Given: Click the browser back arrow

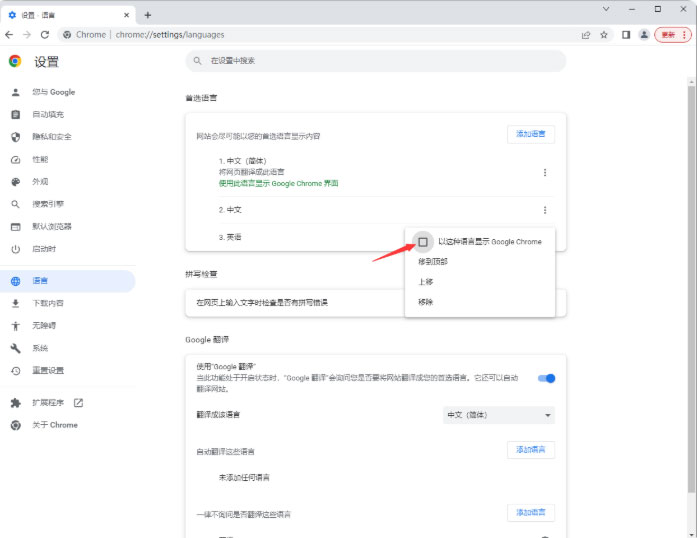Looking at the screenshot, I should click(x=9, y=35).
